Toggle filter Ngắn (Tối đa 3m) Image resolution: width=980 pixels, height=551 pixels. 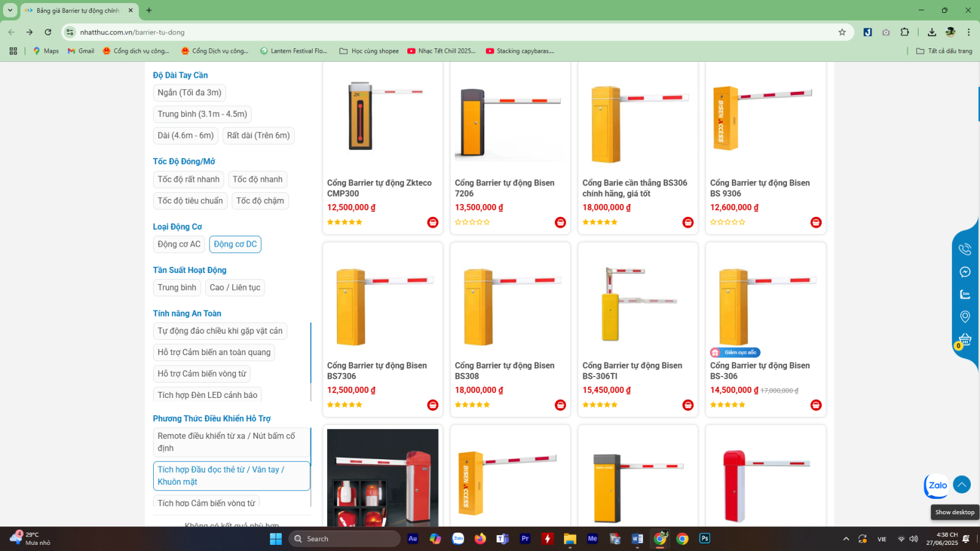tap(189, 92)
